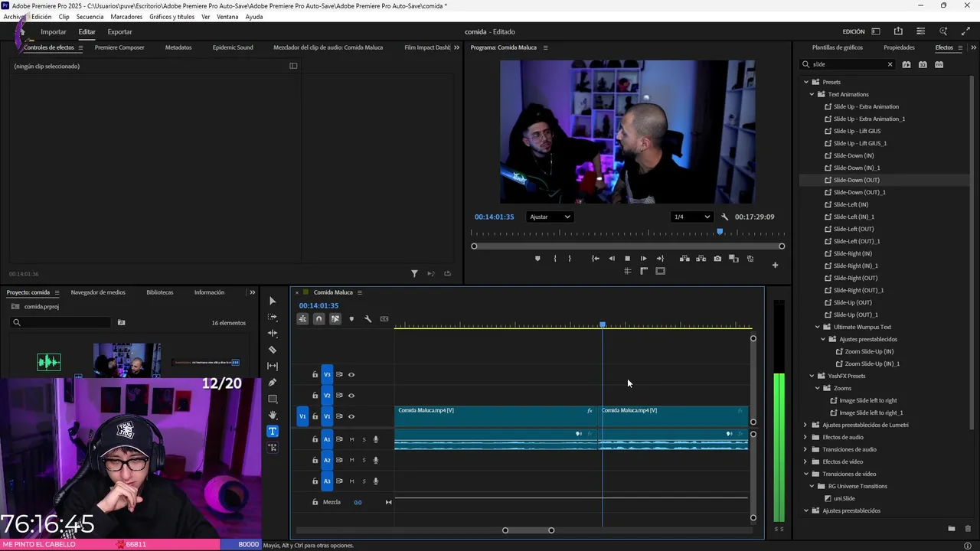Screen dimensions: 980x551
Task: Solo audio track A2
Action: point(364,460)
